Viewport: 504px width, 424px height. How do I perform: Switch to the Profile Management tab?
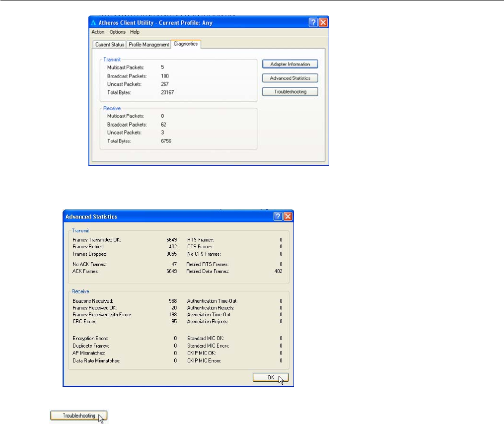tap(148, 44)
